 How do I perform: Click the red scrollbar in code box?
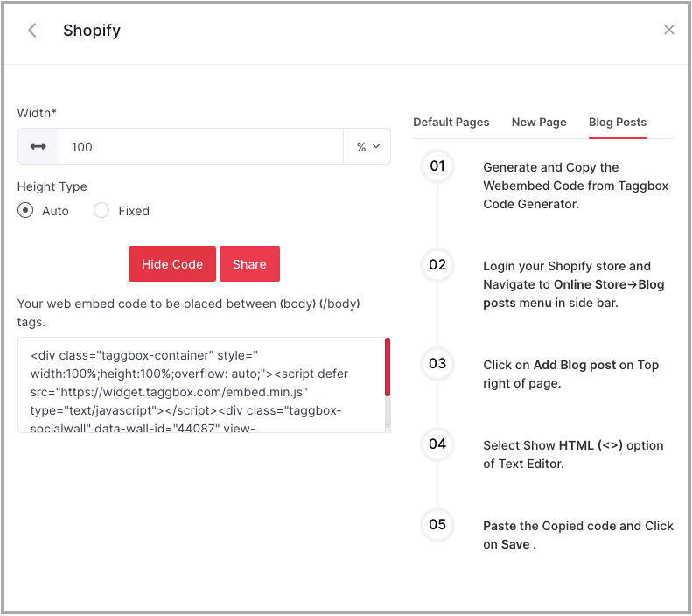tap(388, 367)
